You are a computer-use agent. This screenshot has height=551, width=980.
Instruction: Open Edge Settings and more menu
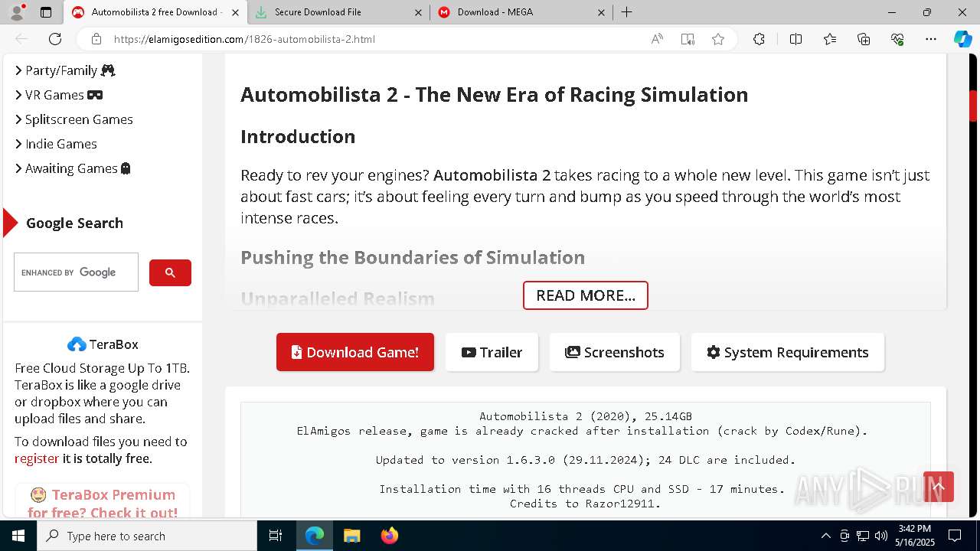931,39
